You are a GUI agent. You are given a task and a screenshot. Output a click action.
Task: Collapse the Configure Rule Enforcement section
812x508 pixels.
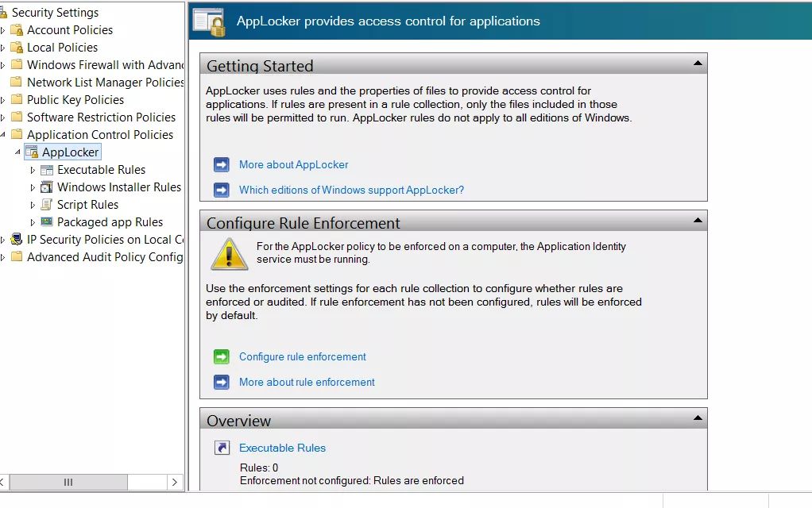point(698,220)
